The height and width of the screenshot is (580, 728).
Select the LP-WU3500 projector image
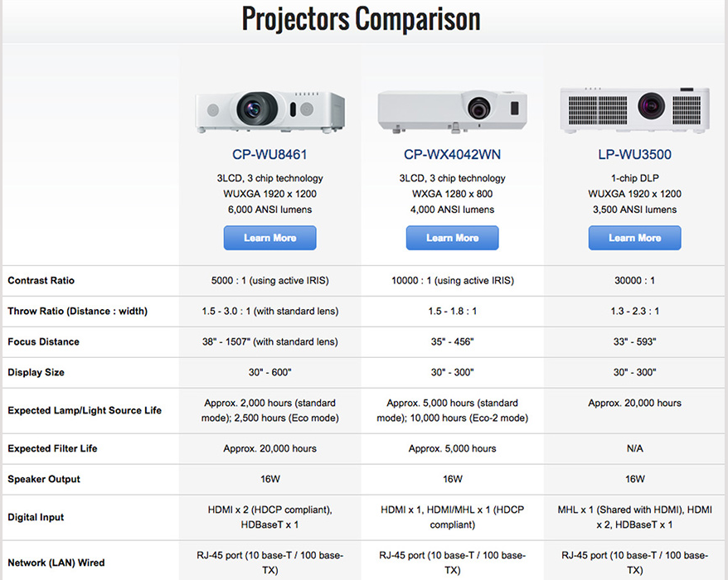pos(634,110)
